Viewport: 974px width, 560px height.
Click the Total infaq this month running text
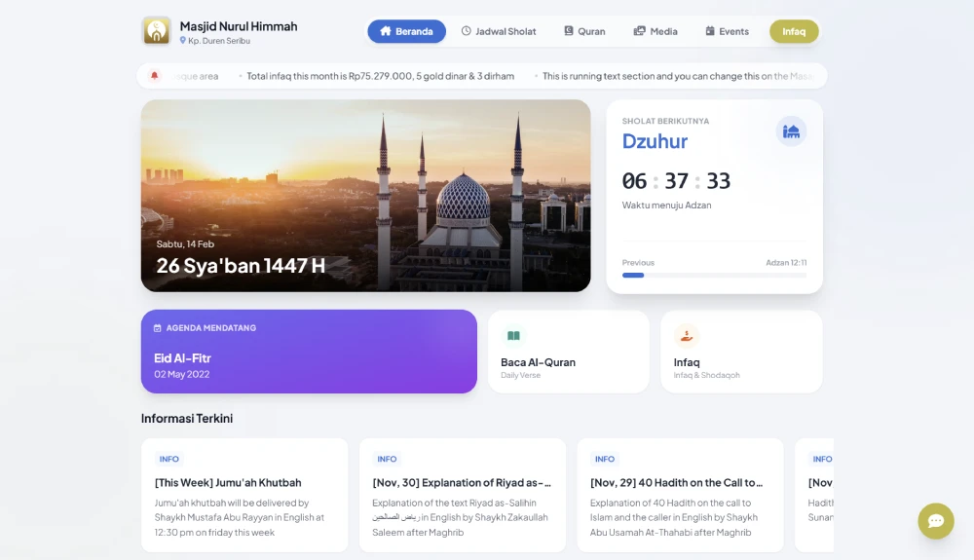380,76
